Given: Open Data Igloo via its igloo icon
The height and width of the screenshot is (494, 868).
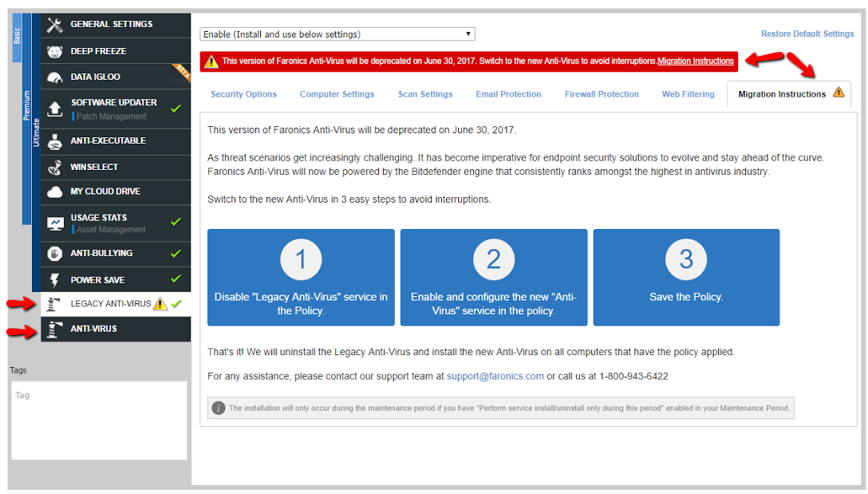Looking at the screenshot, I should coord(55,77).
